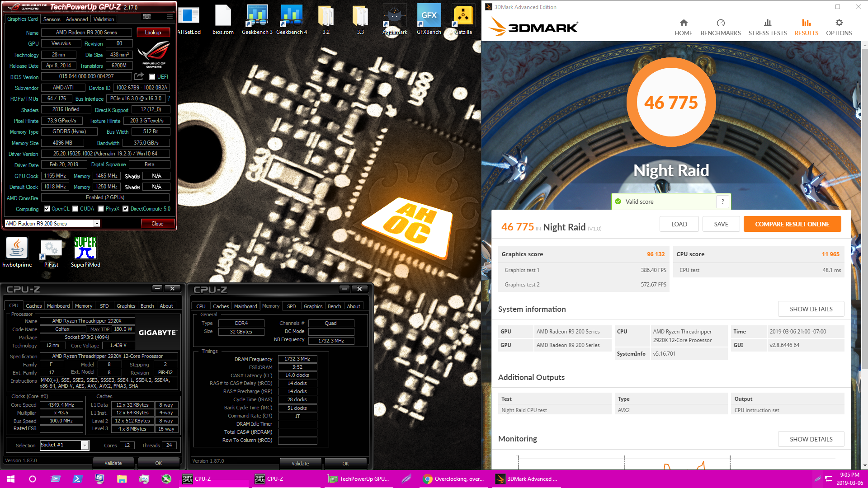Open the 3.2 desktop folder
The image size is (868, 488).
point(326,20)
